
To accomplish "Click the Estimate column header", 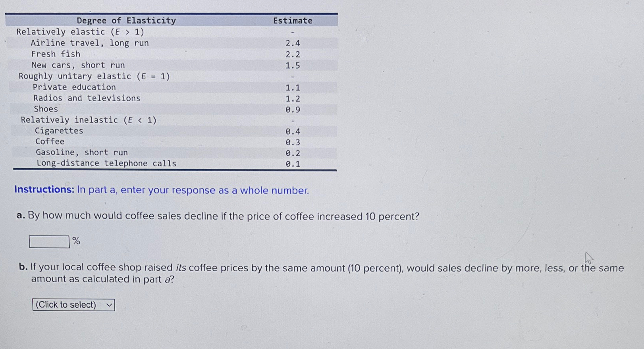I will pyautogui.click(x=292, y=20).
